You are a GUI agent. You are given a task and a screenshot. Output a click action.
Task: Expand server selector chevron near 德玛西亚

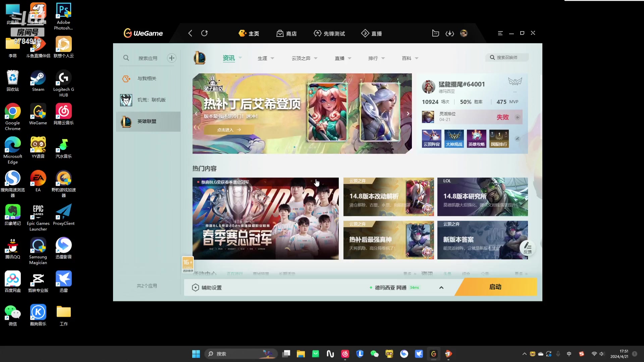pyautogui.click(x=441, y=288)
